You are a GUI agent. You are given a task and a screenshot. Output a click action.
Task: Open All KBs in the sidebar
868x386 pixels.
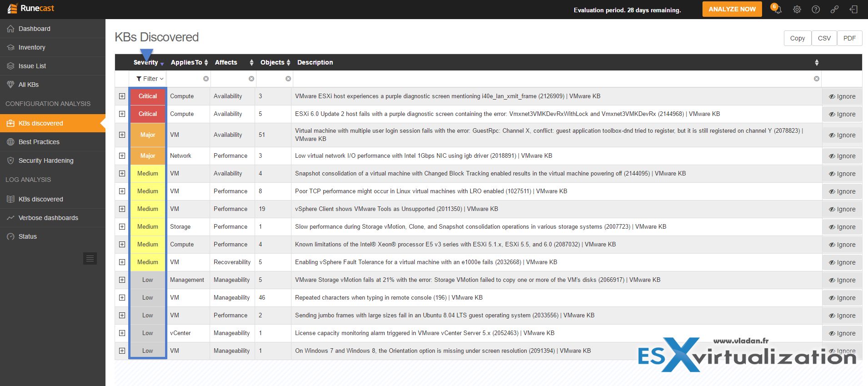coord(53,85)
